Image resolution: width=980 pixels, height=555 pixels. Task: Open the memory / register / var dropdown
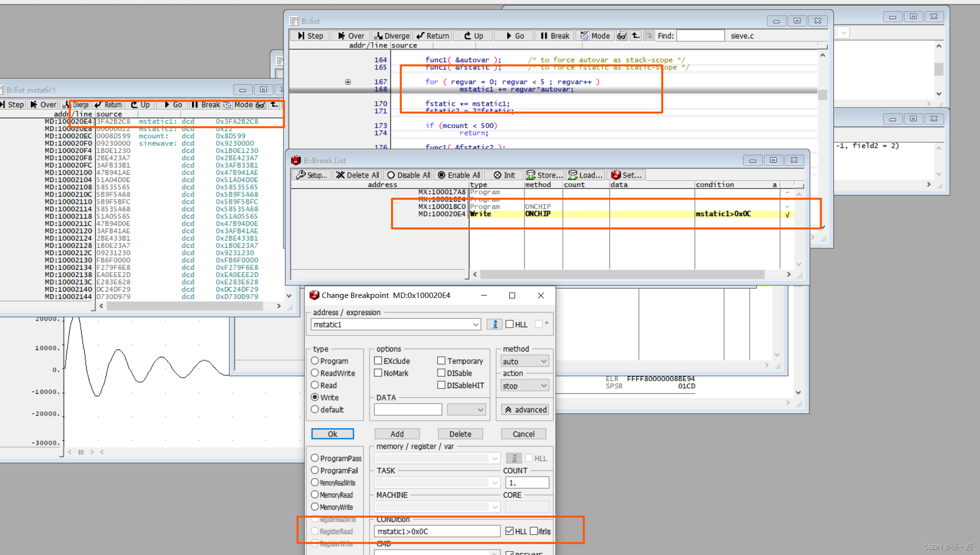[495, 458]
